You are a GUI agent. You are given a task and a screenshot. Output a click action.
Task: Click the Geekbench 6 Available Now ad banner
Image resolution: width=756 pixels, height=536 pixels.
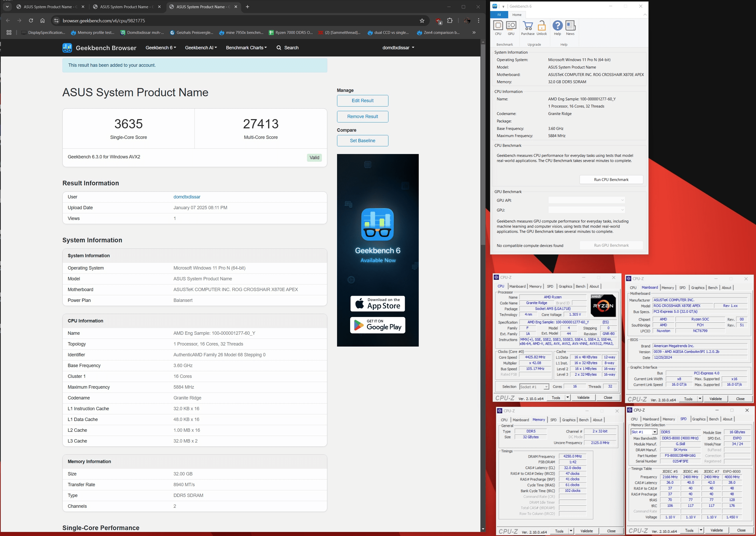378,250
